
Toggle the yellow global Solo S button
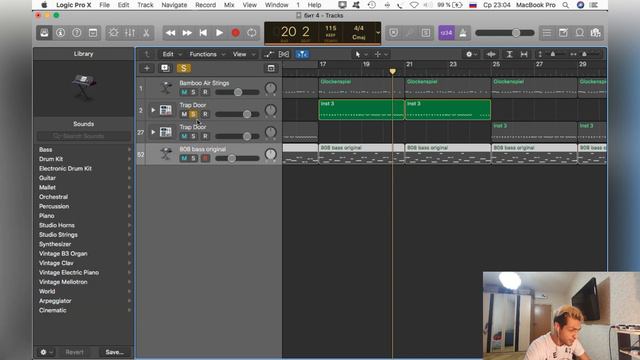[184, 68]
